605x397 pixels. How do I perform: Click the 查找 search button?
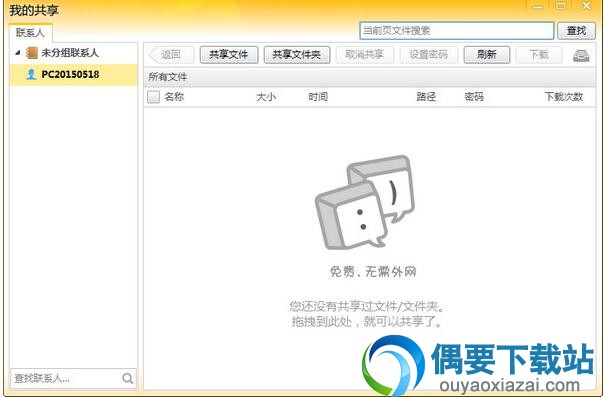[x=576, y=30]
